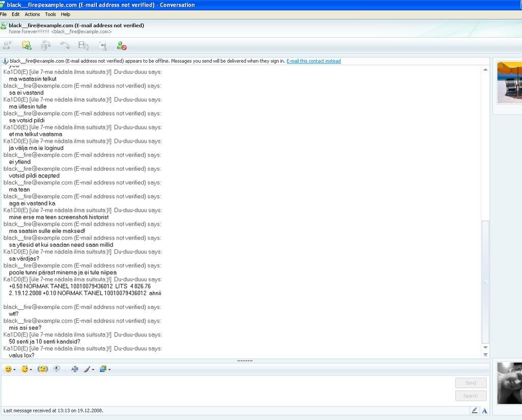Open the background picker dropdown
This screenshot has height=420, width=522.
[x=109, y=370]
